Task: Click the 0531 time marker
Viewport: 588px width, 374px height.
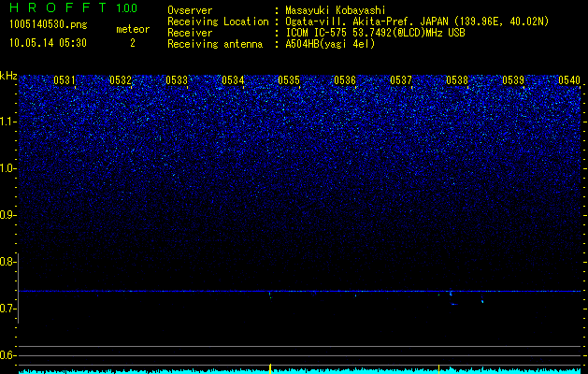Action: [x=65, y=80]
